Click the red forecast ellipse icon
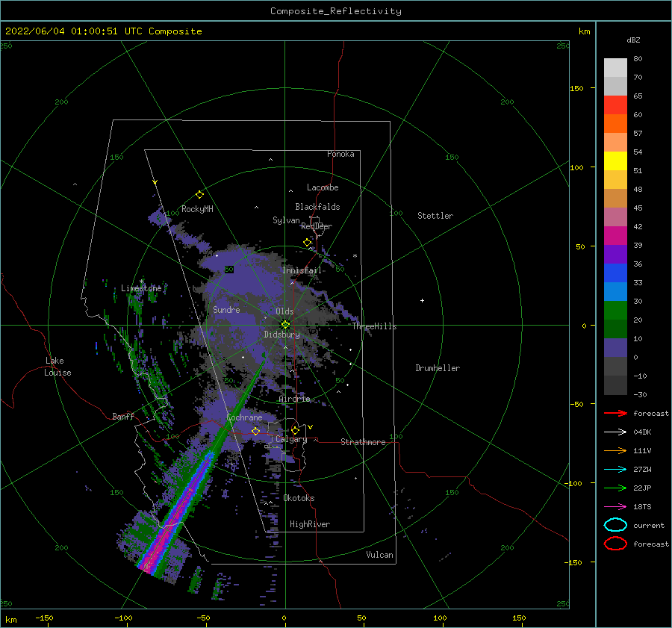 pos(615,544)
